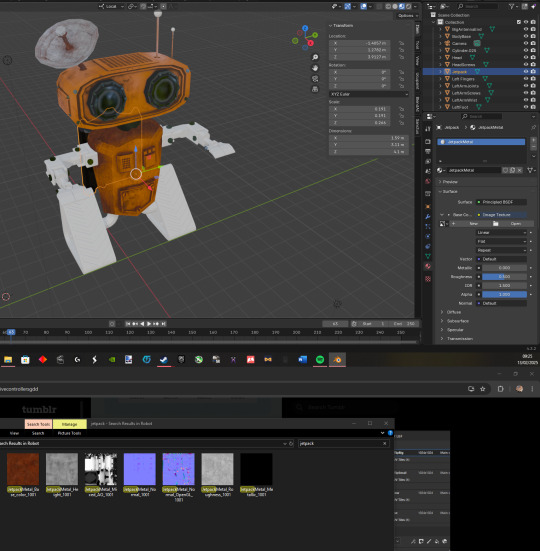
Task: Open the Object Constraints properties tab icon
Action: [x=428, y=246]
